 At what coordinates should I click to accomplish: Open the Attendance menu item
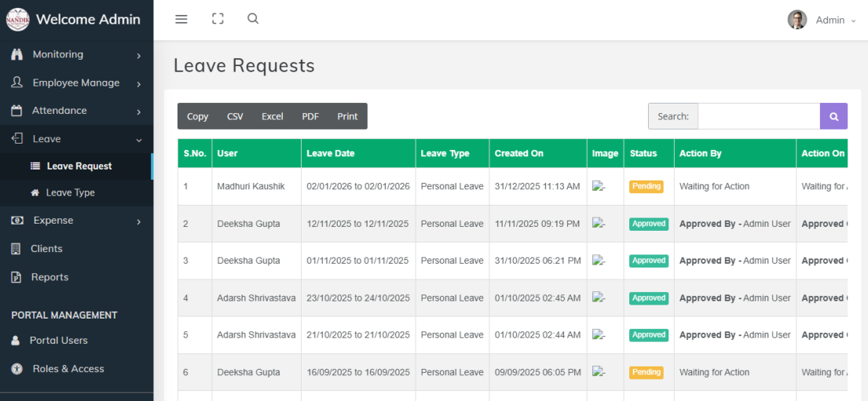click(x=76, y=111)
